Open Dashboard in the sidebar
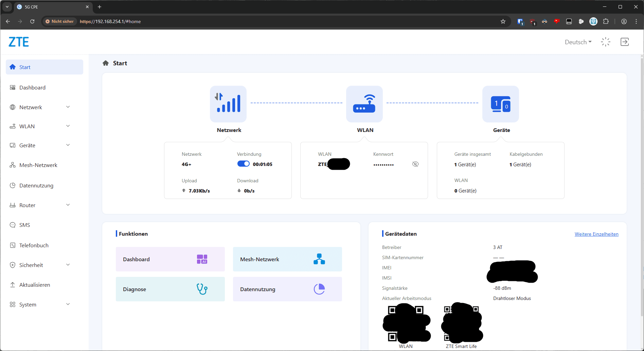644x351 pixels. [44, 87]
